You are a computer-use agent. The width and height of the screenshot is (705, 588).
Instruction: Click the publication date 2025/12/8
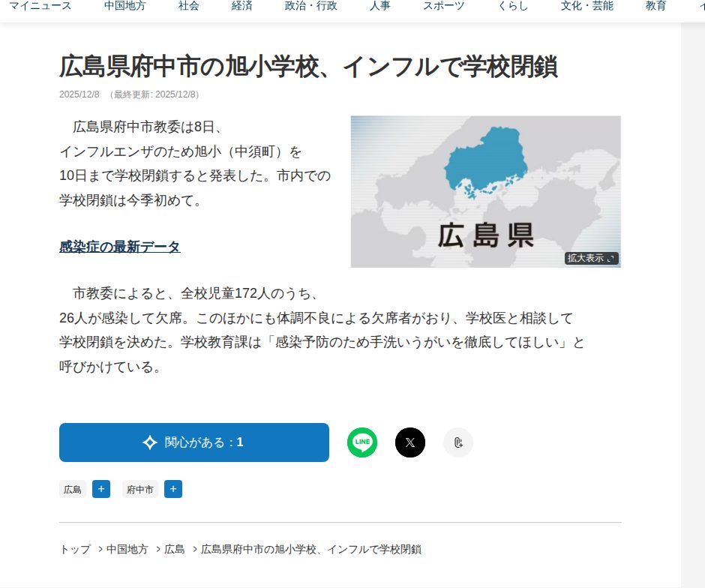point(79,94)
